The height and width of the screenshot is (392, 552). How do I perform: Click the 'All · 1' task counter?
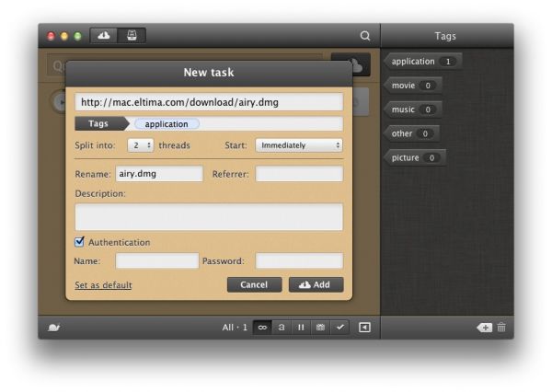pos(235,328)
